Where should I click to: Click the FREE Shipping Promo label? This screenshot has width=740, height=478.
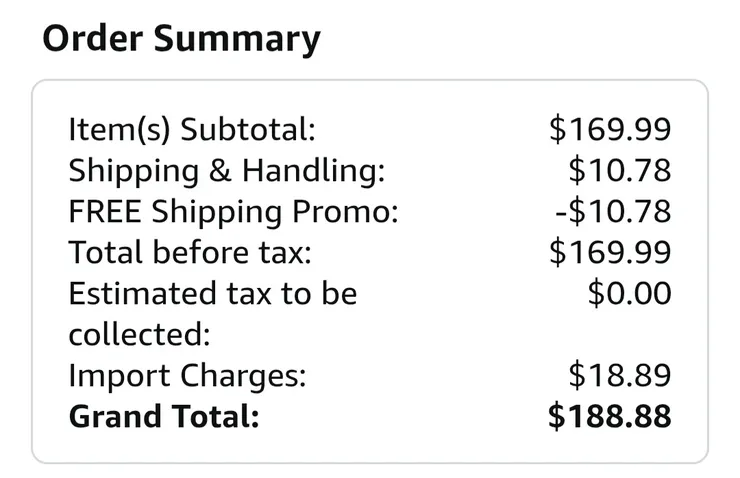(x=233, y=212)
